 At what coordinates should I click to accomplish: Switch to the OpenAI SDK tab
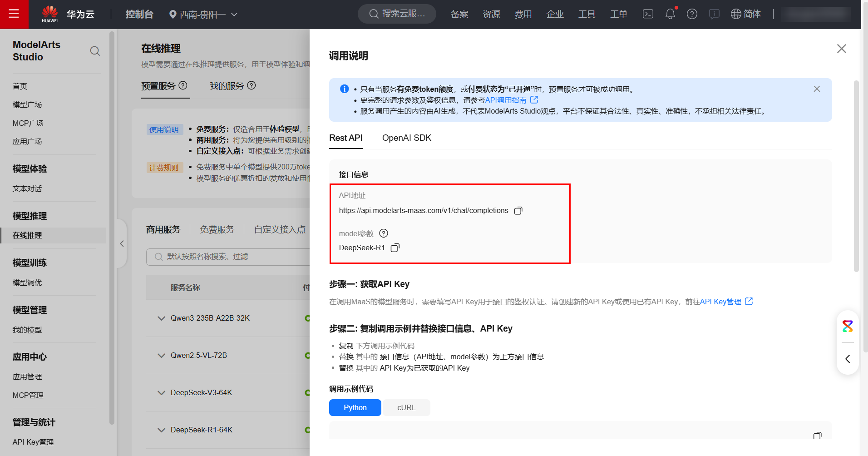(407, 138)
